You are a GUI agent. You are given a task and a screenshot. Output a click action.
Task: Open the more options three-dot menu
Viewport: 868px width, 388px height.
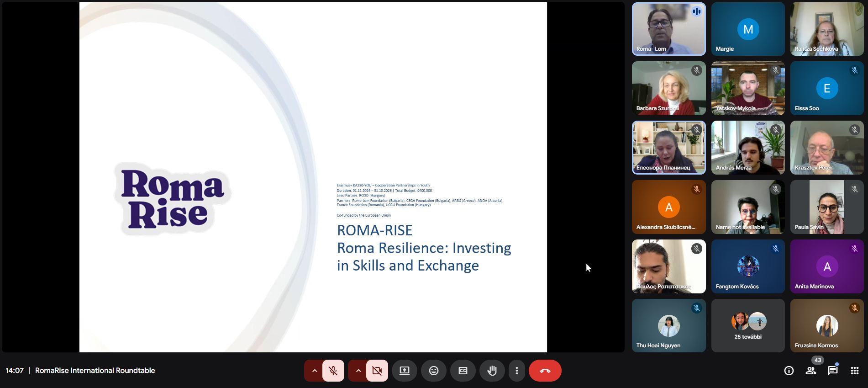(x=516, y=371)
